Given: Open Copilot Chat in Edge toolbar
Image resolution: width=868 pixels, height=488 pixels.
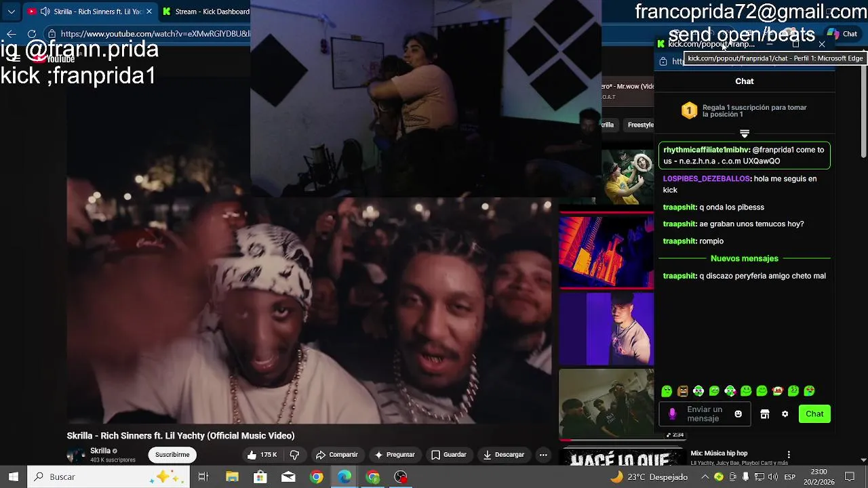Looking at the screenshot, I should click(x=842, y=34).
